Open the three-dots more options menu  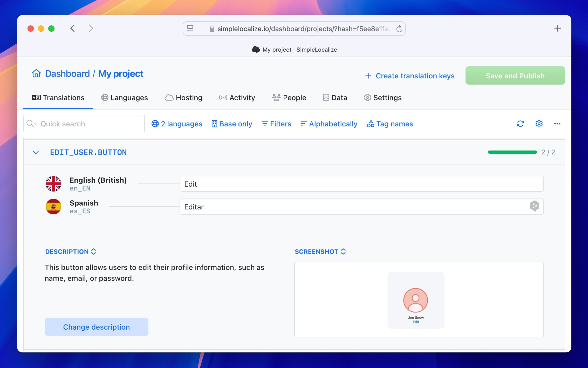(557, 124)
